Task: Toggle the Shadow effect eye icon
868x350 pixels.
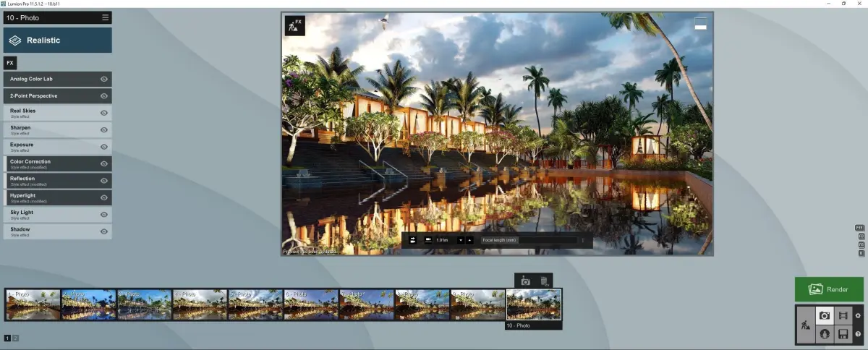Action: point(104,231)
